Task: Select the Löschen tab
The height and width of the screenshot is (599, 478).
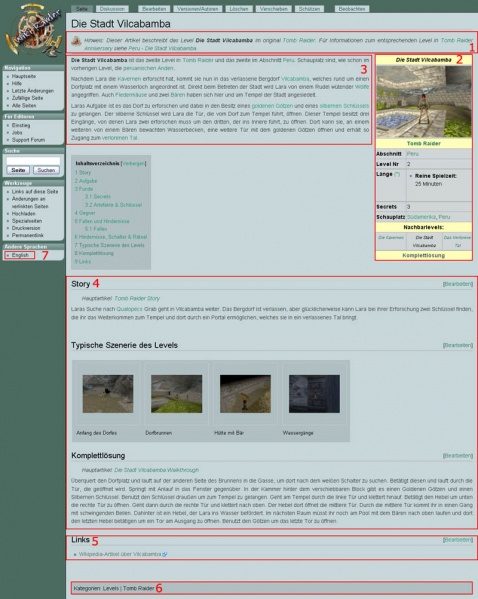Action: tap(239, 8)
